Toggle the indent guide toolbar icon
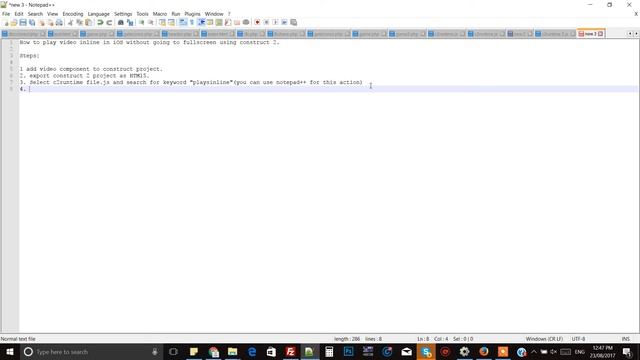640x360 pixels. click(x=201, y=22)
